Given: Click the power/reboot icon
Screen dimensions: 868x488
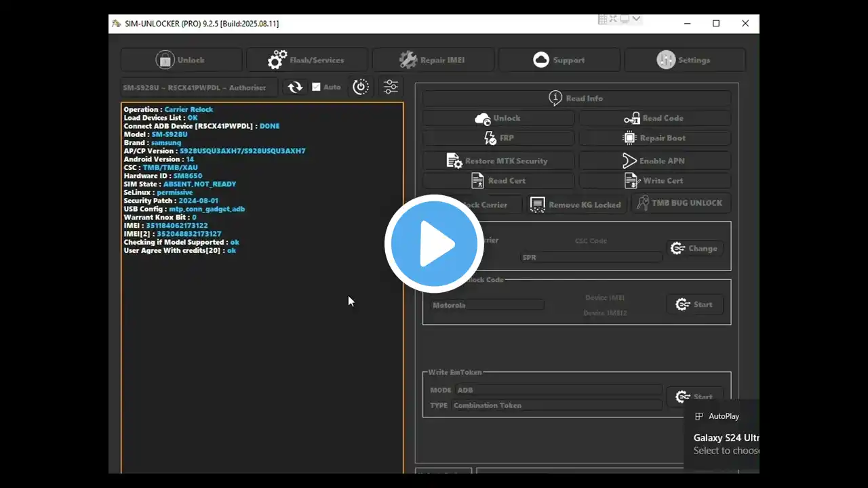Looking at the screenshot, I should point(361,87).
